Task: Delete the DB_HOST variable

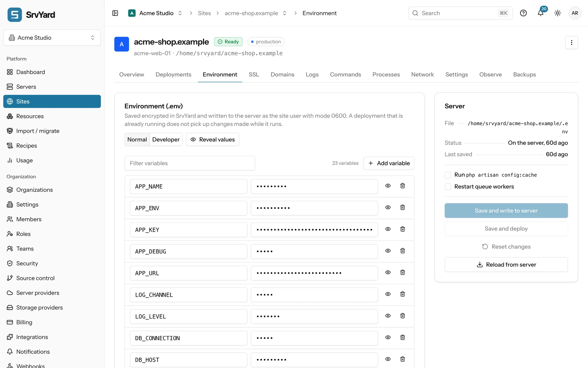Action: 402,359
